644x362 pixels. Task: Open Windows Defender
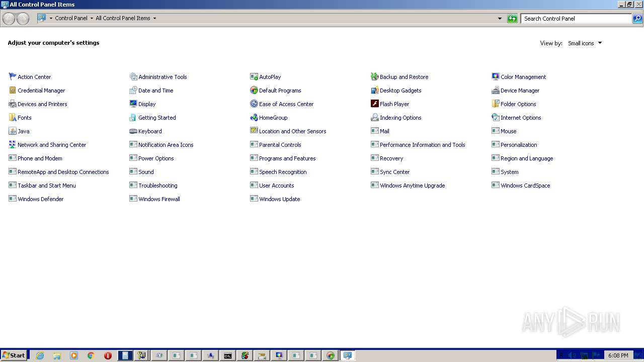point(40,199)
